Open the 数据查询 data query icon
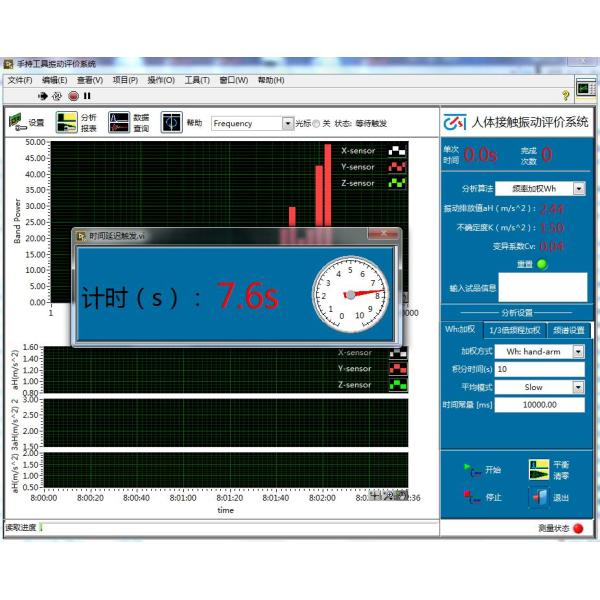Viewport: 600px width, 600px height. click(x=119, y=122)
